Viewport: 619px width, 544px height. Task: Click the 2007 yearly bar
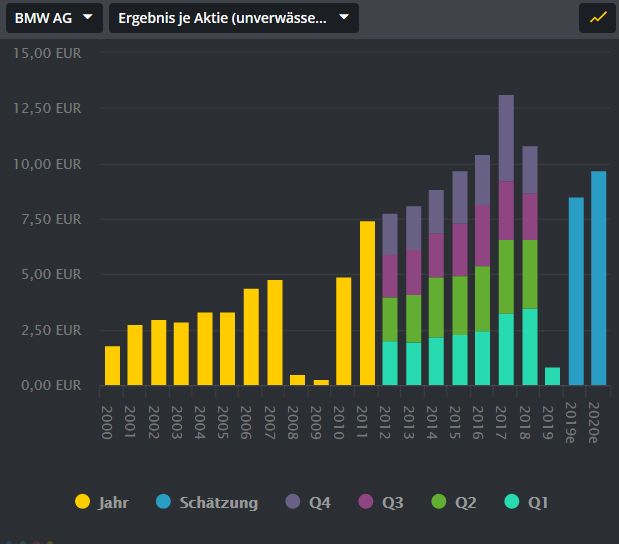[275, 332]
